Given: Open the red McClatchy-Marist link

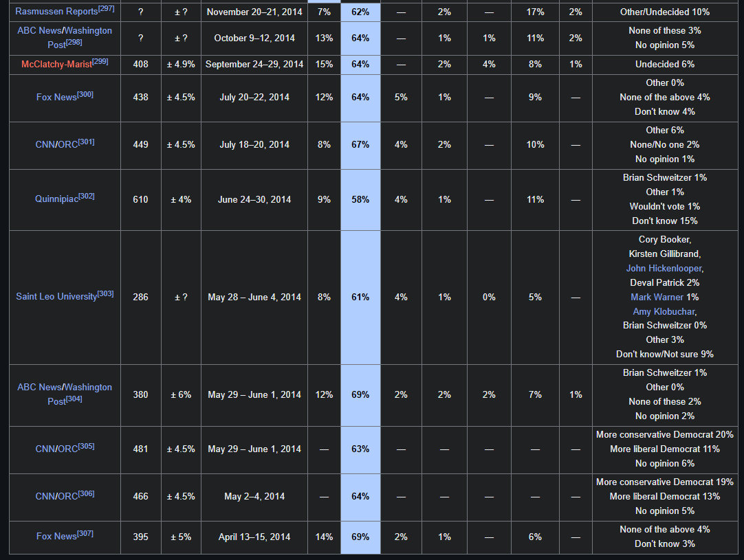Looking at the screenshot, I should [x=56, y=64].
